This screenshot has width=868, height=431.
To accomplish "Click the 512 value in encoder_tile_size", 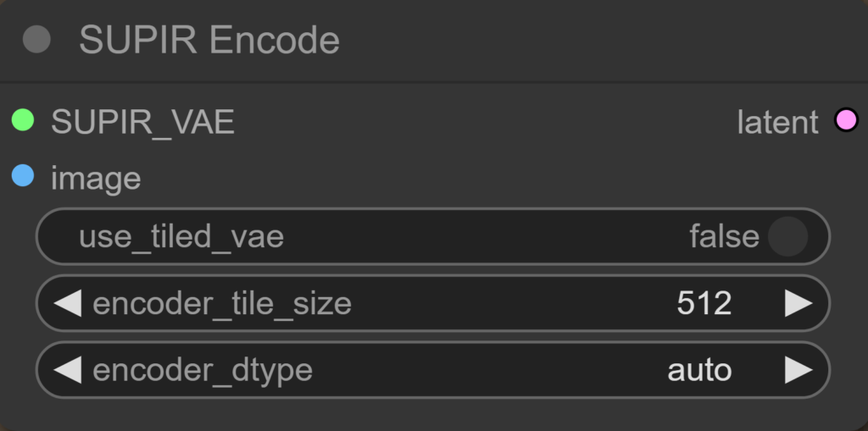I will click(x=704, y=303).
